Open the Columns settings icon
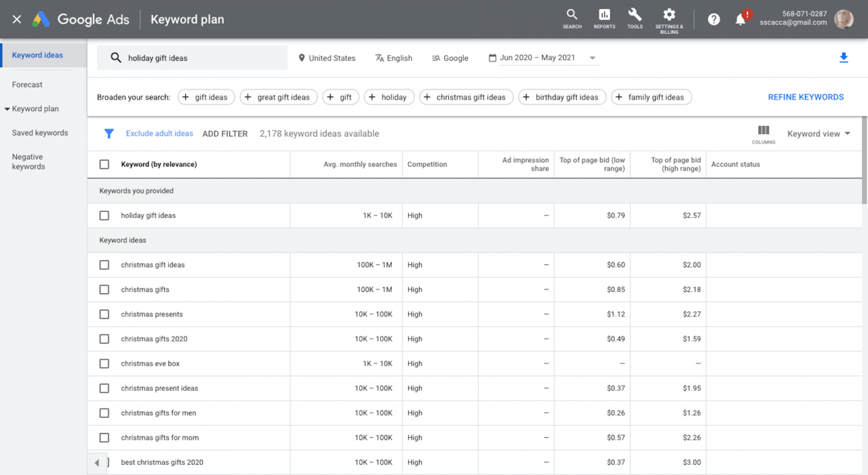 tap(764, 131)
